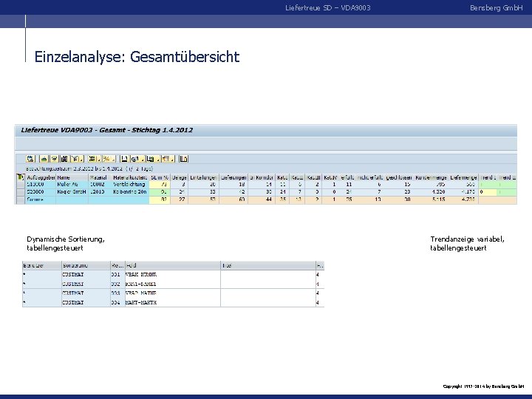This screenshot has height=399, width=532.
Task: Click the Benutzer column header in lower table
Action: pos(41,265)
